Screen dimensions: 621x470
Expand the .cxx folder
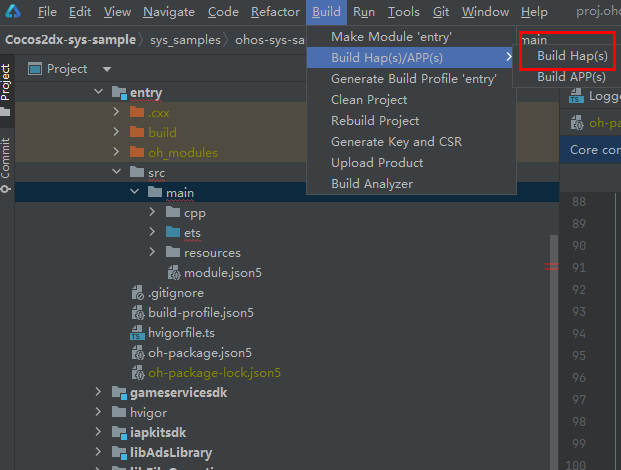tap(116, 112)
